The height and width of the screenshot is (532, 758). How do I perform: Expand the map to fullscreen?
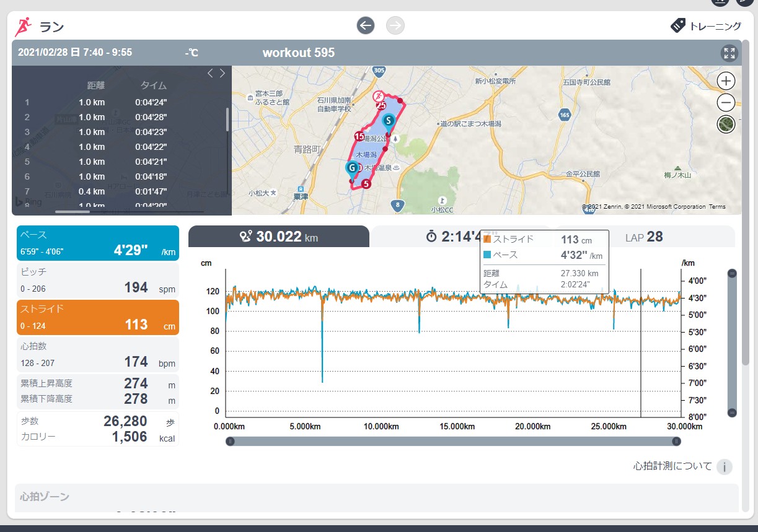pos(729,53)
